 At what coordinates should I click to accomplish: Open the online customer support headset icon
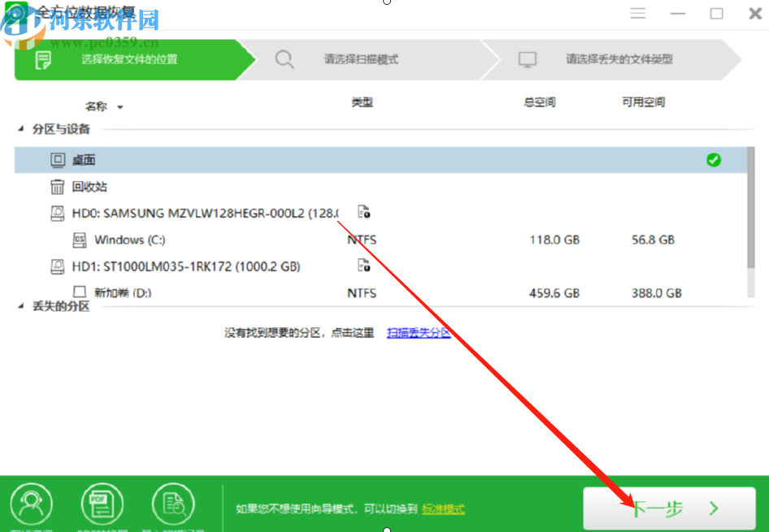tap(32, 504)
